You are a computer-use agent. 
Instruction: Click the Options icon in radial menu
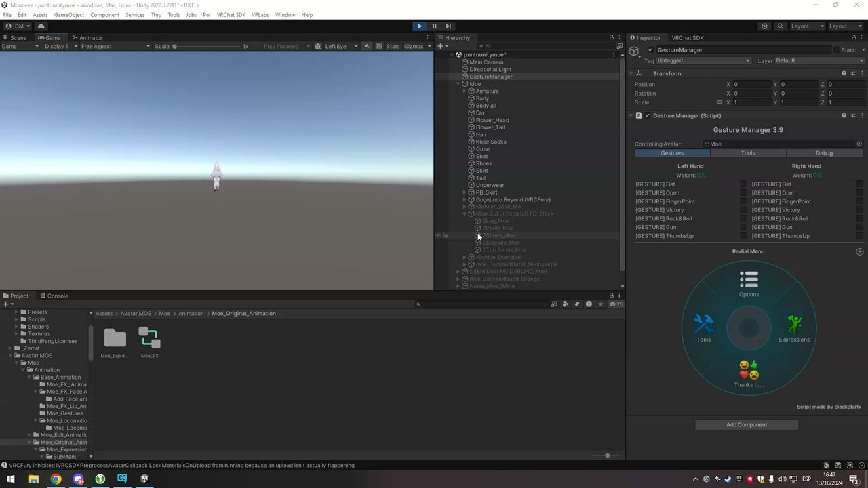[x=749, y=279]
